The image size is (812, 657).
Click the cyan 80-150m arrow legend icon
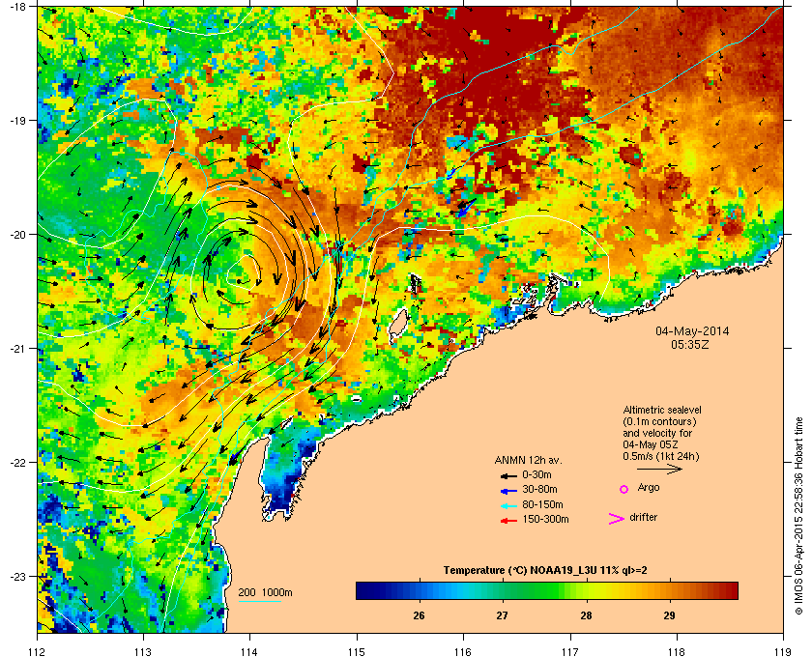coord(508,505)
